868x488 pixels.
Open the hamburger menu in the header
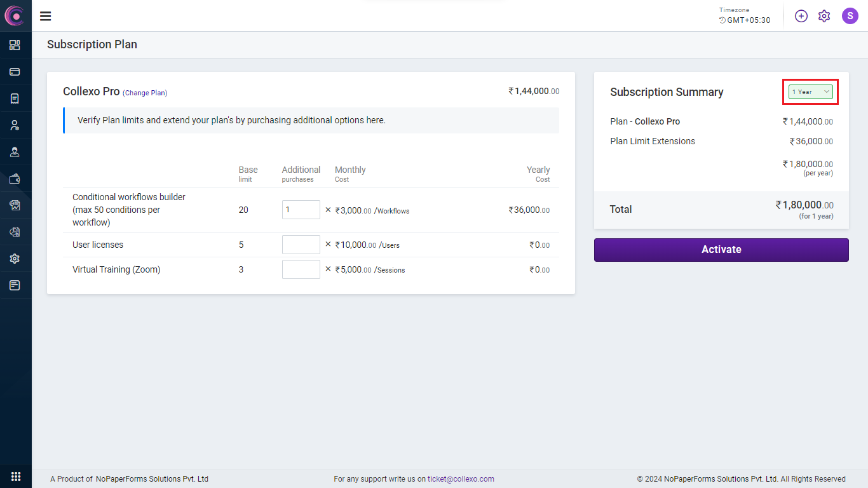point(46,17)
